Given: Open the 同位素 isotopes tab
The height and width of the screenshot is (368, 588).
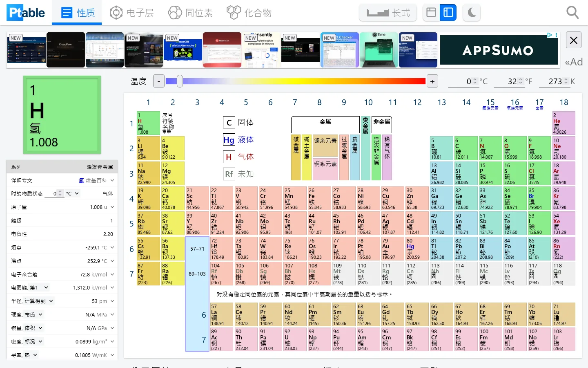Looking at the screenshot, I should pos(190,13).
